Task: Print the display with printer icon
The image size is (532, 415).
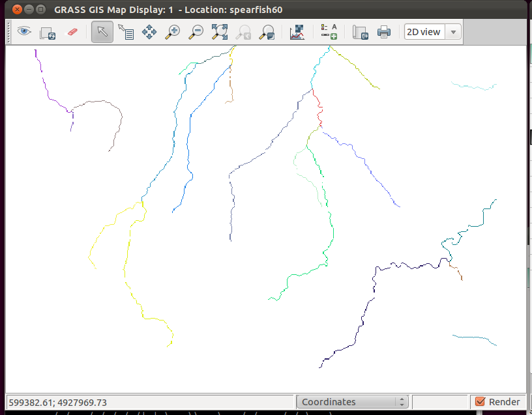Action: point(384,32)
